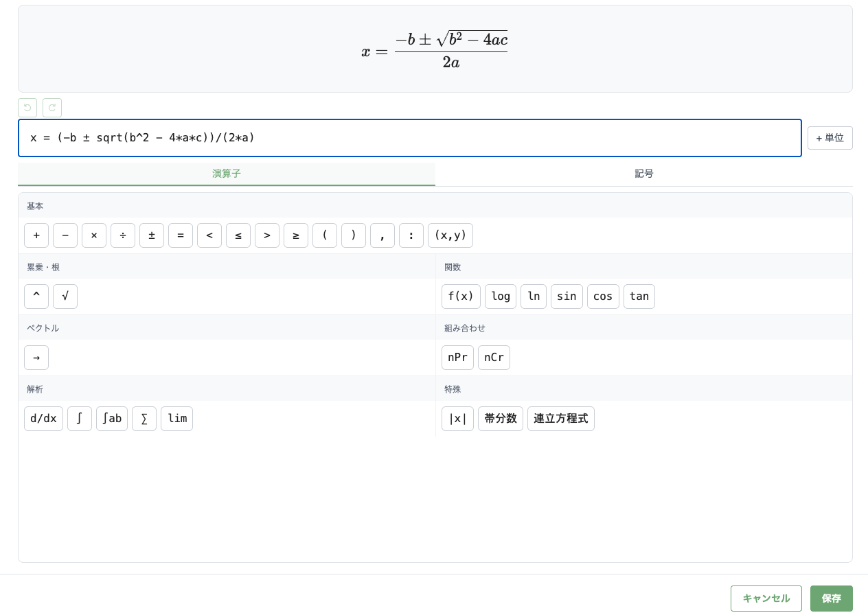
Task: Switch to the 記号 tab
Action: pos(644,174)
